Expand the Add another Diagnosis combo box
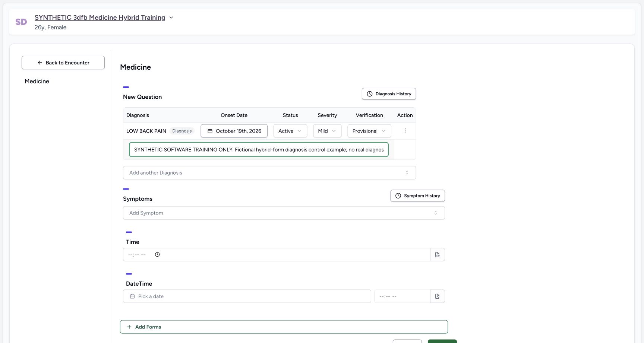This screenshot has height=343, width=644. [269, 173]
